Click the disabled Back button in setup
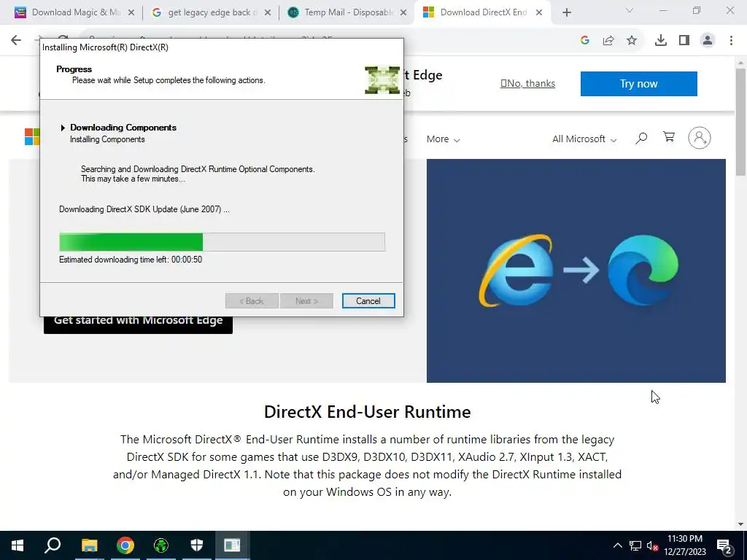Viewport: 747px width, 560px height. 252,301
